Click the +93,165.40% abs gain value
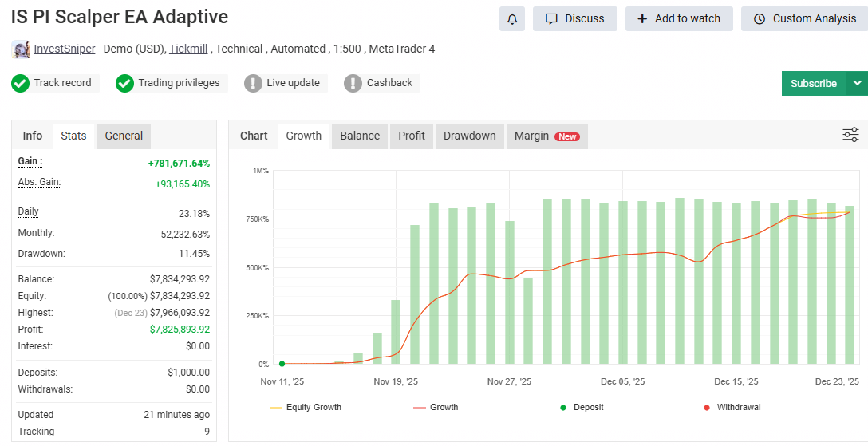 [x=182, y=184]
